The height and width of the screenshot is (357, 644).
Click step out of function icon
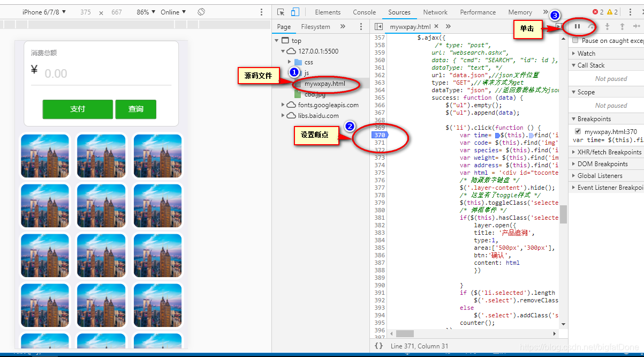(622, 26)
